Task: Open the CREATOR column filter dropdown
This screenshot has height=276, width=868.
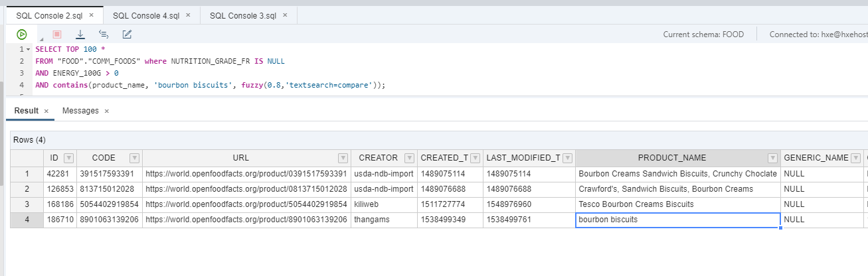Action: click(409, 158)
